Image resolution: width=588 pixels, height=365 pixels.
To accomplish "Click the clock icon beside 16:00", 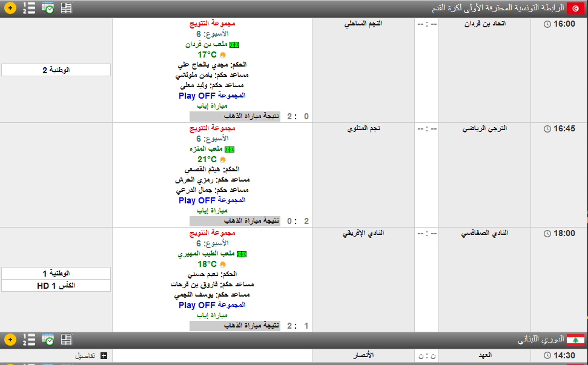I will [x=547, y=24].
